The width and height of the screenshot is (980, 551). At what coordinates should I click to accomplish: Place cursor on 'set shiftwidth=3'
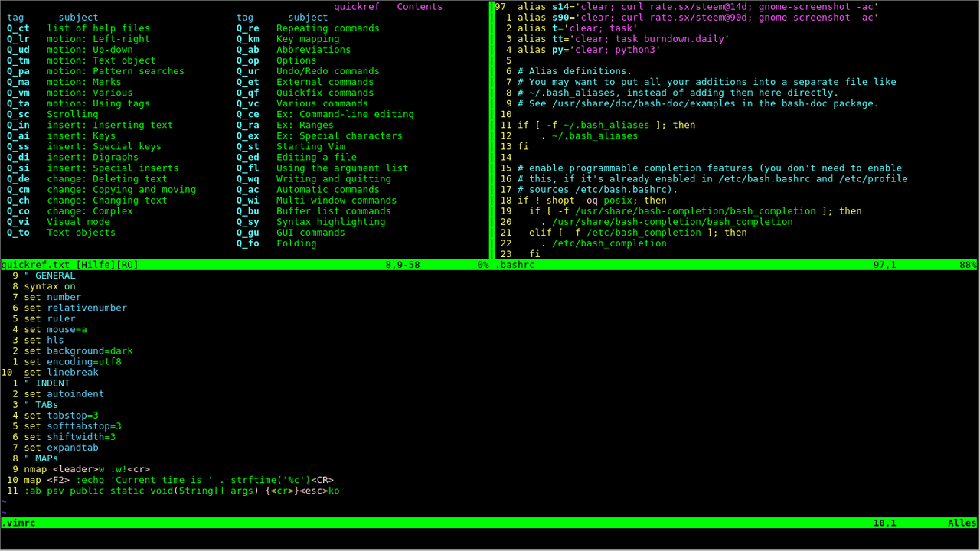[70, 436]
